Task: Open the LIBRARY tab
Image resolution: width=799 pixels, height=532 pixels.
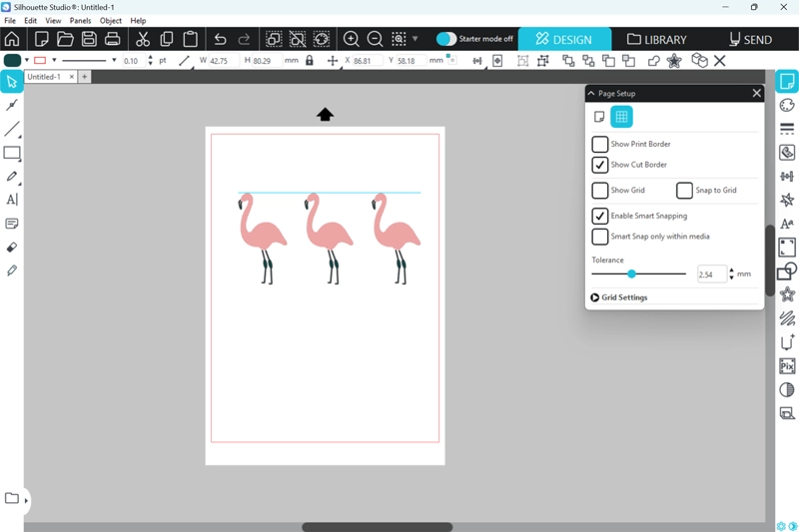Action: click(656, 39)
